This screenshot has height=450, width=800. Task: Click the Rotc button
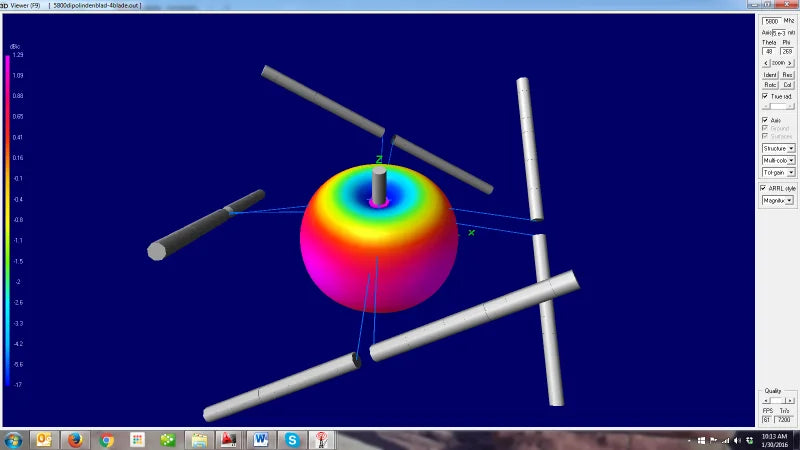click(770, 85)
